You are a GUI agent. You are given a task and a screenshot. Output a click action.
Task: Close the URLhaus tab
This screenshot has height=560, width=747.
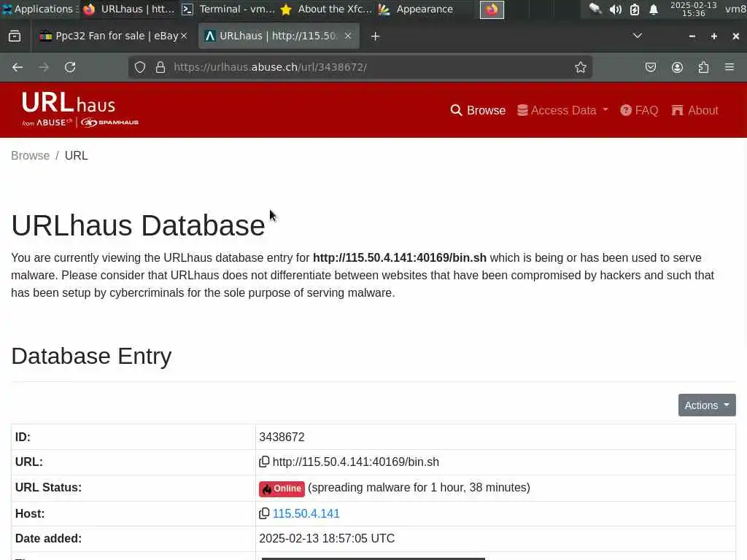[348, 36]
